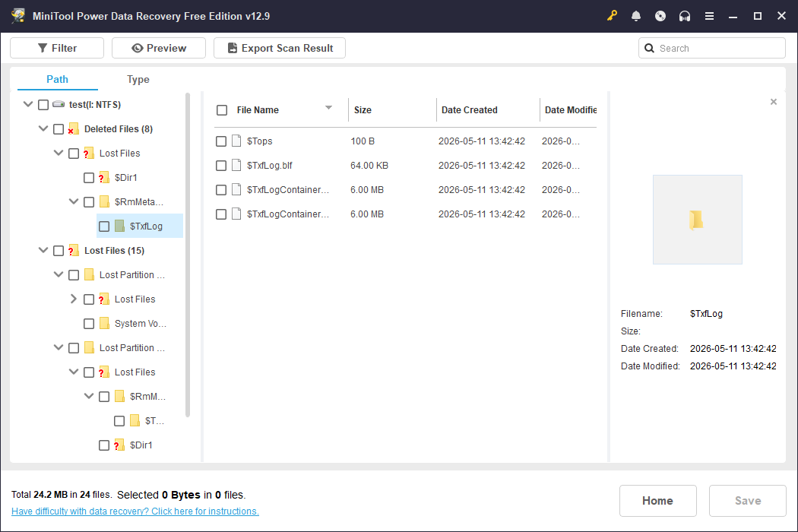
Task: Switch to the Type tab
Action: pyautogui.click(x=138, y=79)
